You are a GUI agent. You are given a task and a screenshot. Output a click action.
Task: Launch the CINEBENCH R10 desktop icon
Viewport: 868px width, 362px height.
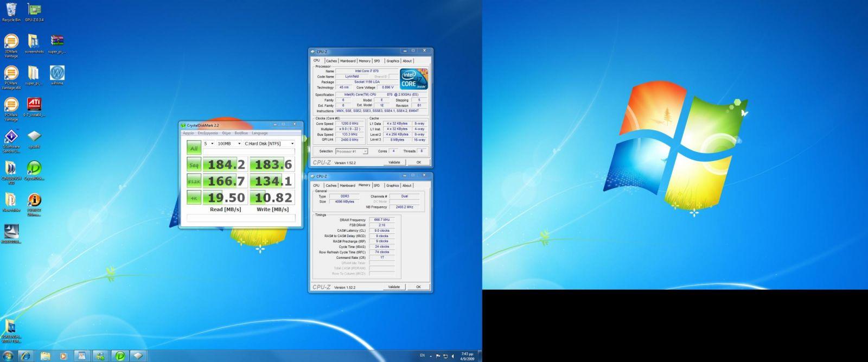[11, 173]
